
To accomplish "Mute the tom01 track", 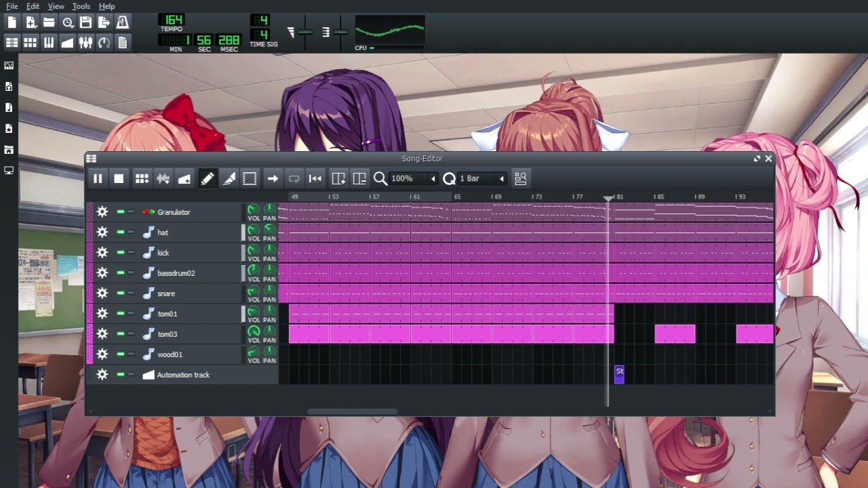I will [121, 314].
